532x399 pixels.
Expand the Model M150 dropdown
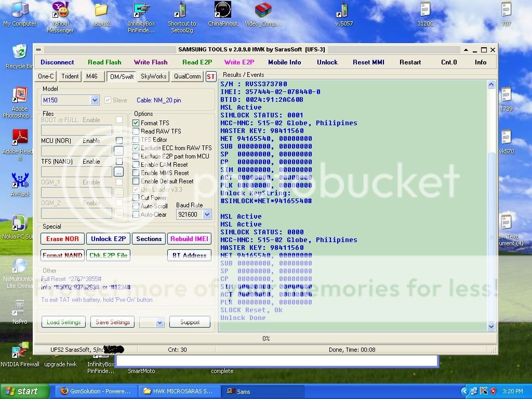point(95,100)
